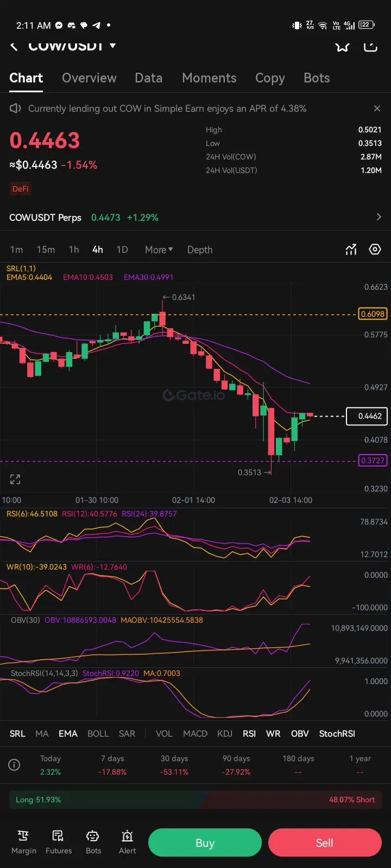Toggle the MACD sub-indicator
The height and width of the screenshot is (868, 391).
195,733
